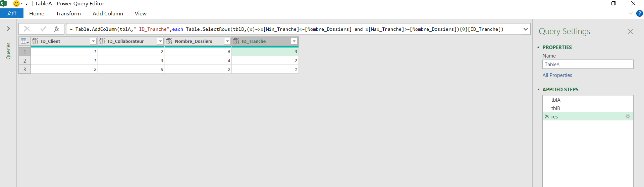The image size is (644, 187).
Task: Open the ID_Client column filter dropdown
Action: (93, 41)
